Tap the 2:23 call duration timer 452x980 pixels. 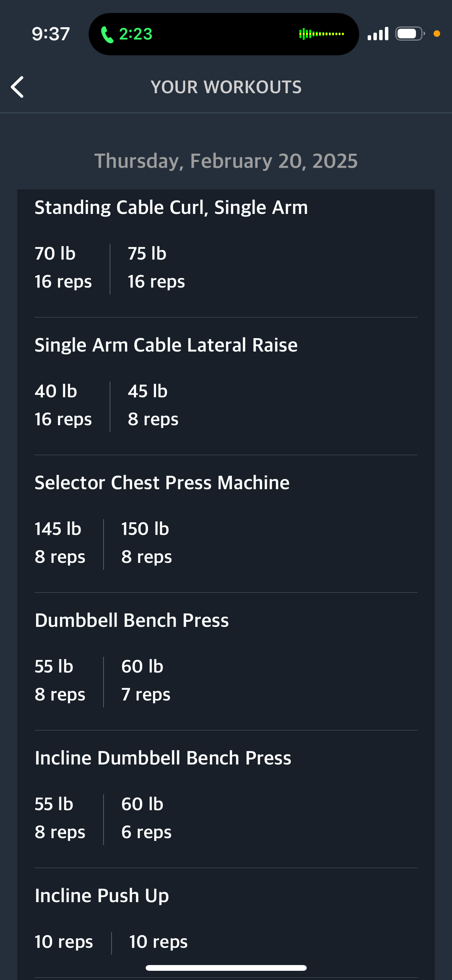[136, 34]
